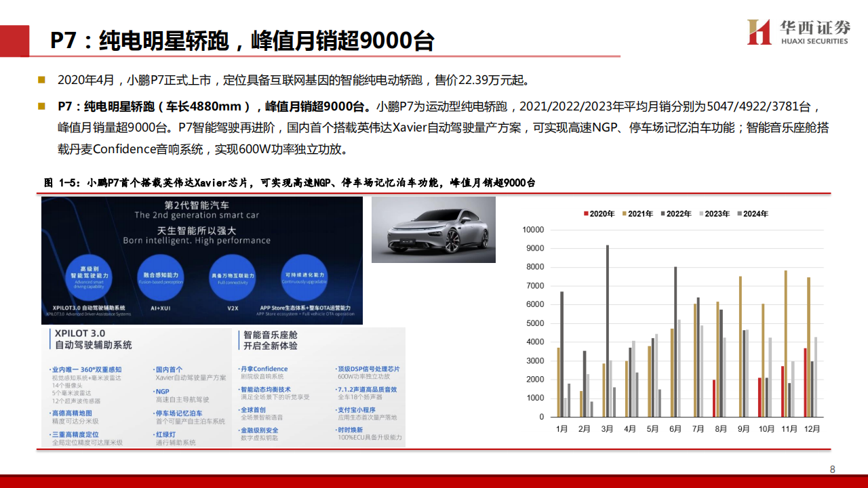Click the 融合感知能力 blue circle
The width and height of the screenshot is (868, 488).
pyautogui.click(x=161, y=278)
